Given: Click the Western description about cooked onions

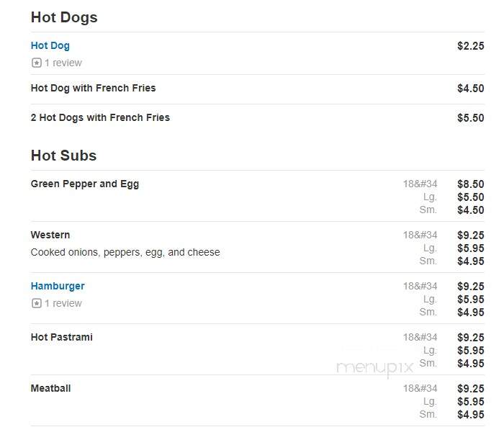Looking at the screenshot, I should tap(125, 253).
